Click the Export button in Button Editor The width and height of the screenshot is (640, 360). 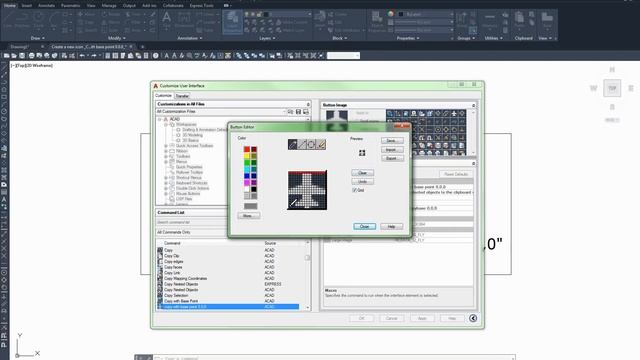[x=391, y=158]
